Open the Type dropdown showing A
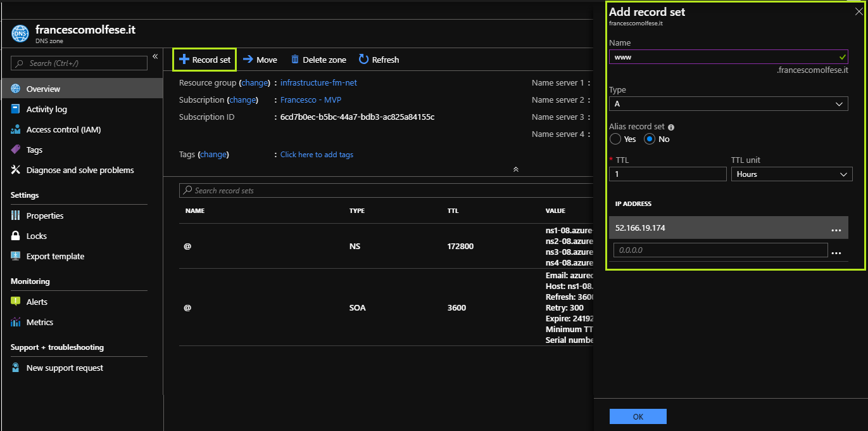 729,104
